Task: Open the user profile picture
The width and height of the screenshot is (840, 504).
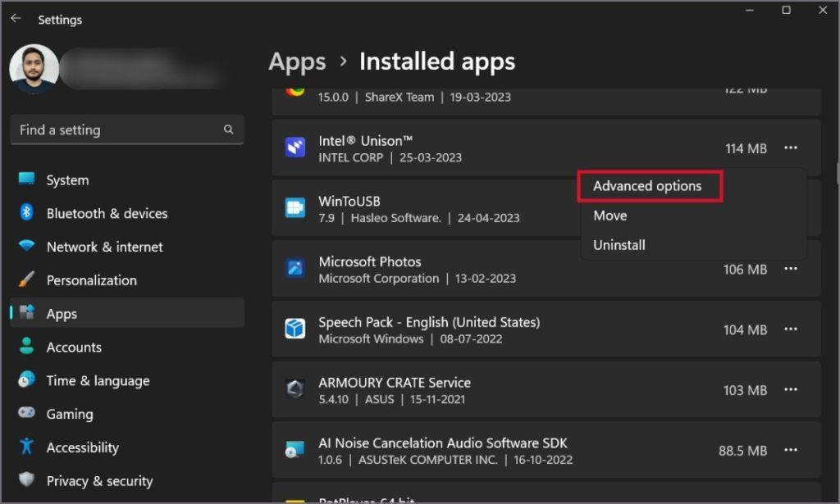Action: pyautogui.click(x=34, y=69)
